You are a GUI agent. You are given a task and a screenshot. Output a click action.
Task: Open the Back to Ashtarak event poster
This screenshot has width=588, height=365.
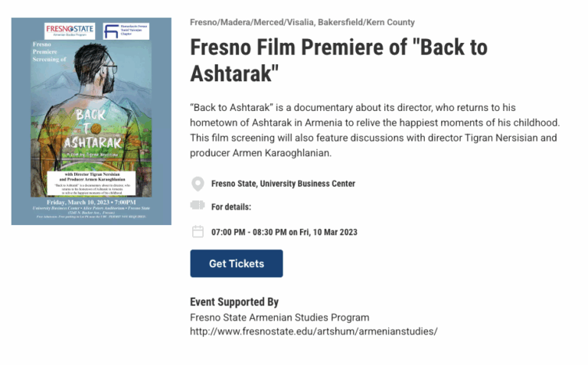[x=91, y=121]
